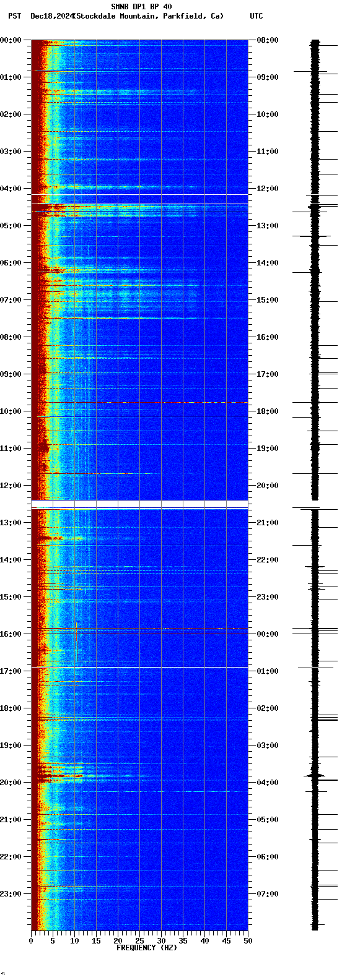Click the "FREQUENCY (HZ)" axis title
The height and width of the screenshot is (980, 342).
[147, 948]
